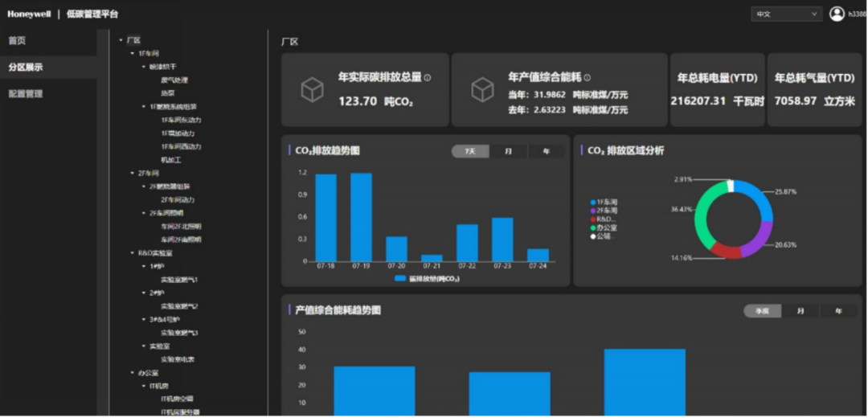Click the cube icon on 年产值综合能耗 card
Viewport: 868px width, 418px height.
click(481, 90)
